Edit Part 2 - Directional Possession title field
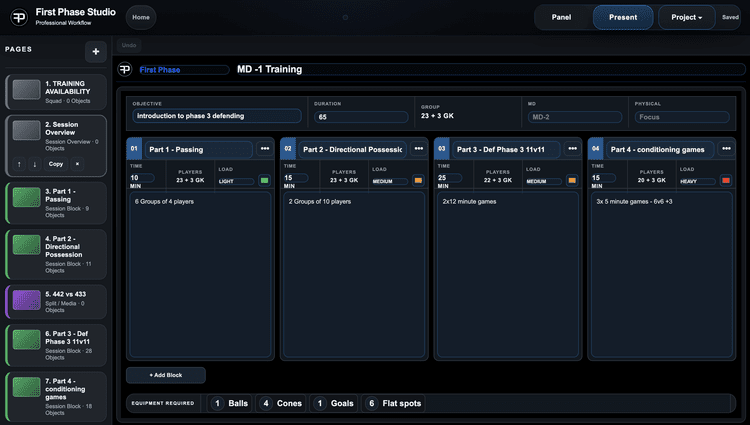This screenshot has width=750, height=425. [353, 150]
